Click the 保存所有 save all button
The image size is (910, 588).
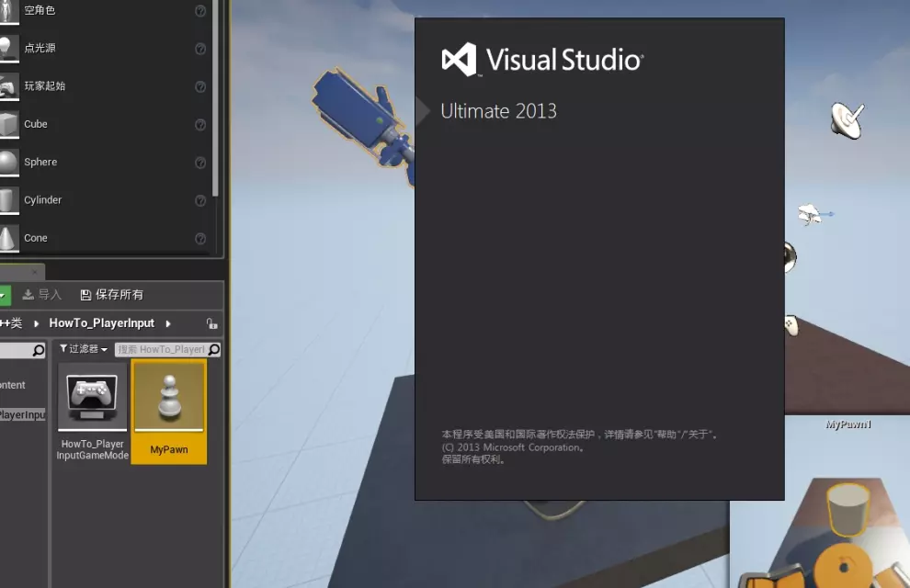coord(112,295)
